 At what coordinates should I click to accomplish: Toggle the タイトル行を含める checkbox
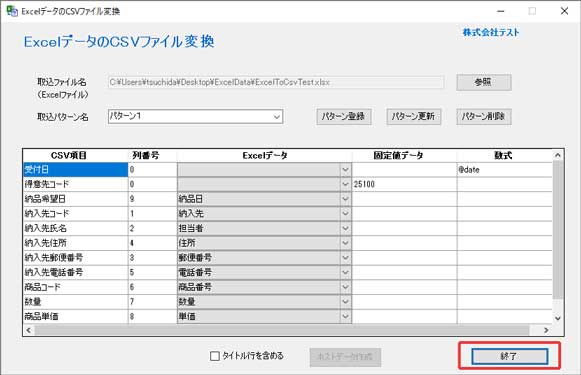click(215, 356)
